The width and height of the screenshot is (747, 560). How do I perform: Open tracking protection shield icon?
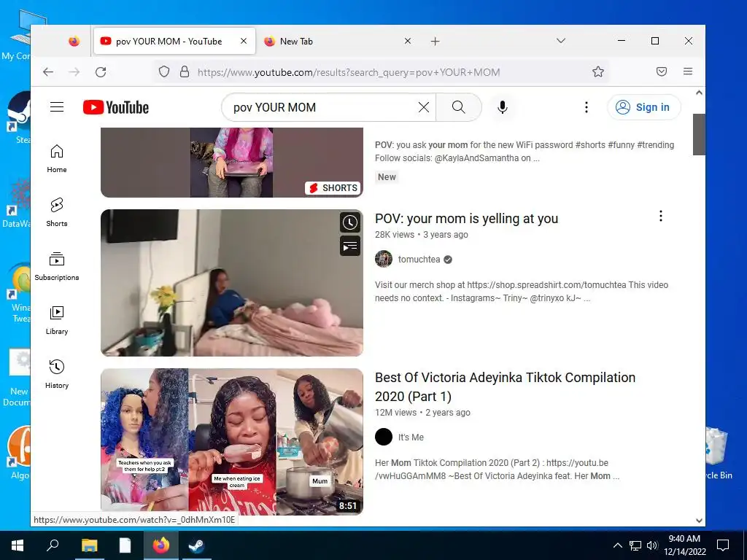click(164, 72)
